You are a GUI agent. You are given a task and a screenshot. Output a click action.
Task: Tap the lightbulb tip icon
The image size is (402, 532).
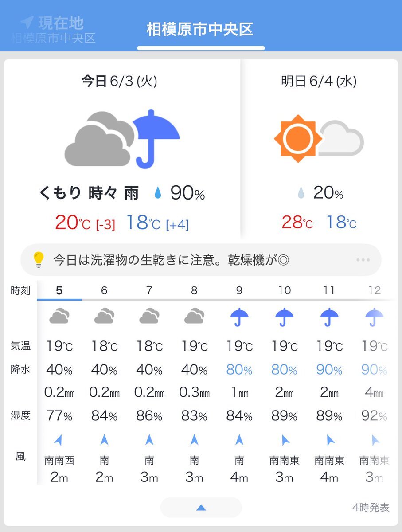(x=39, y=259)
